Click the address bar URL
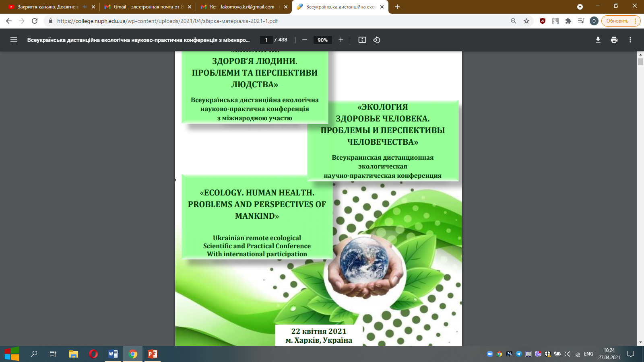The height and width of the screenshot is (362, 644). coord(167,21)
